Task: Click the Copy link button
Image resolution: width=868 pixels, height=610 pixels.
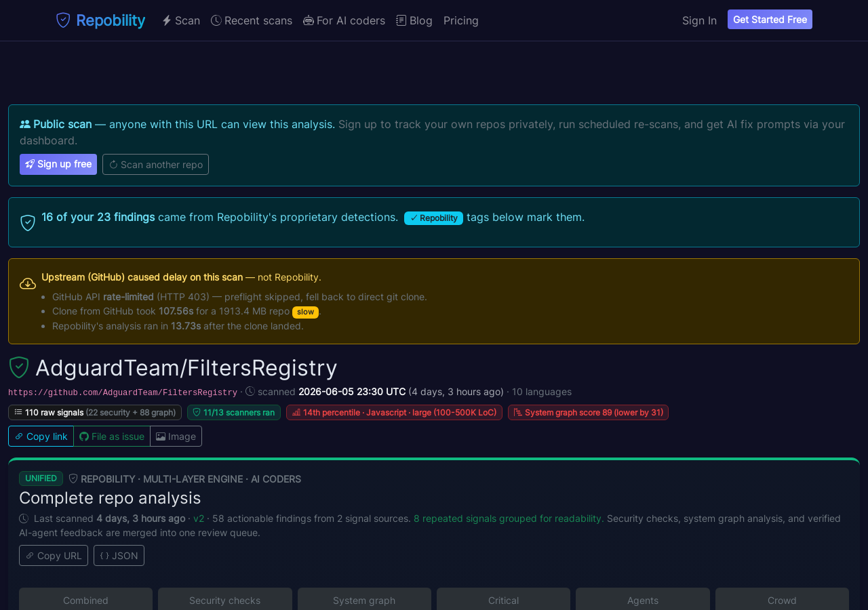Action: [41, 436]
